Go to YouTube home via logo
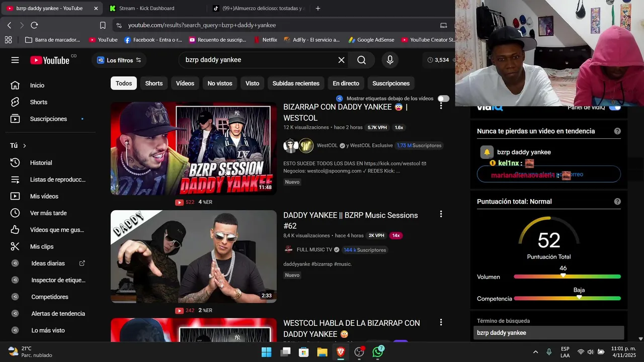Screen dimensions: 644x362 [x=50, y=60]
